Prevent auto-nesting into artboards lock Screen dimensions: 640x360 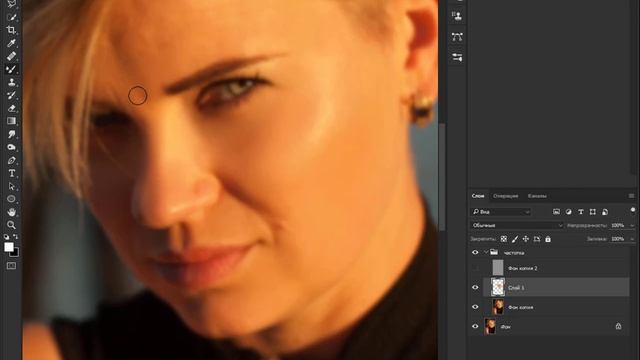click(x=537, y=239)
